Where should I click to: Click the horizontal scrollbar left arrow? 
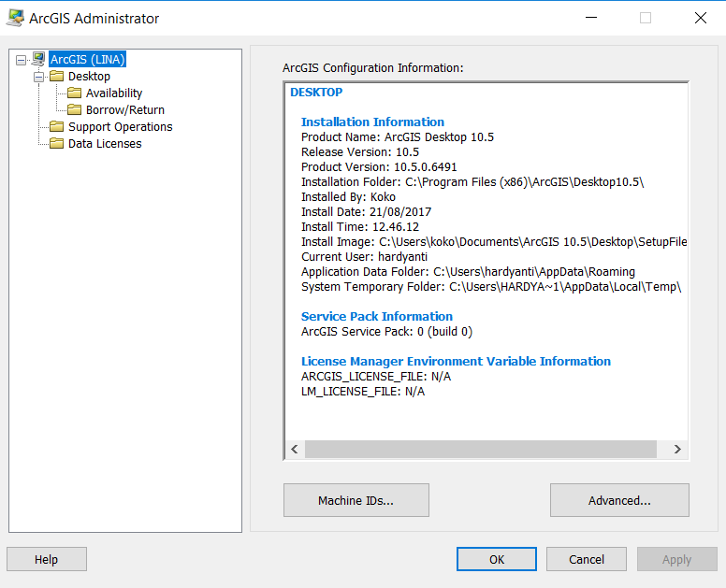(x=295, y=450)
